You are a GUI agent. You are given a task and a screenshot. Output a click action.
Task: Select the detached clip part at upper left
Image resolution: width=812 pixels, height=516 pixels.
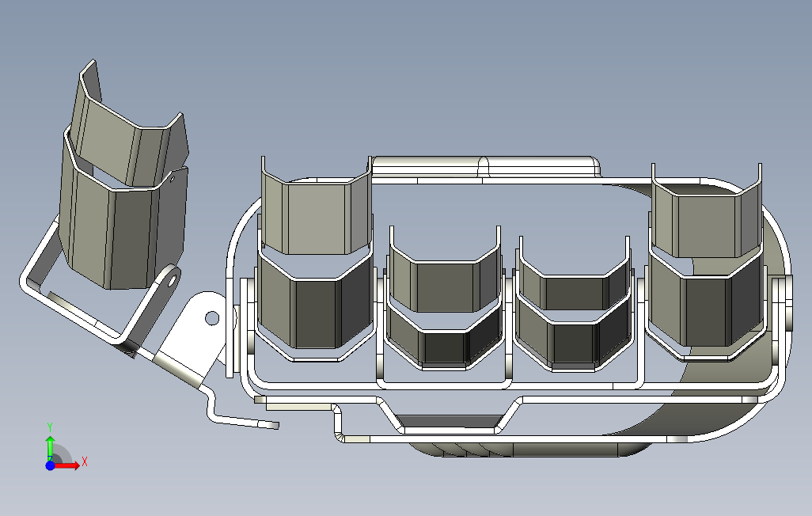pos(124,176)
